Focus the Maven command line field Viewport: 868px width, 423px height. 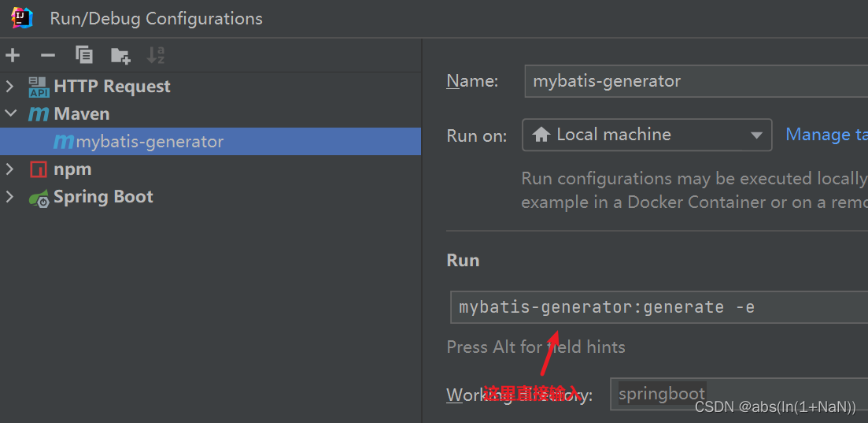pyautogui.click(x=659, y=307)
